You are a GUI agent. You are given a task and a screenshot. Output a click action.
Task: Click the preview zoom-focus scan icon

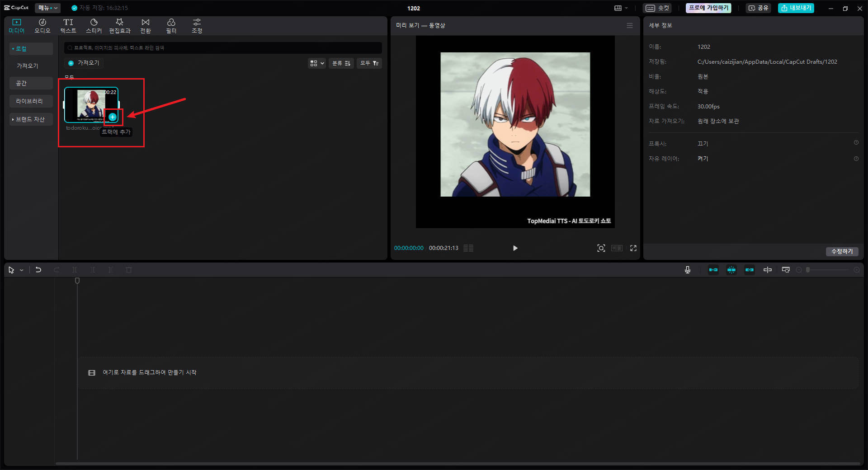click(601, 248)
